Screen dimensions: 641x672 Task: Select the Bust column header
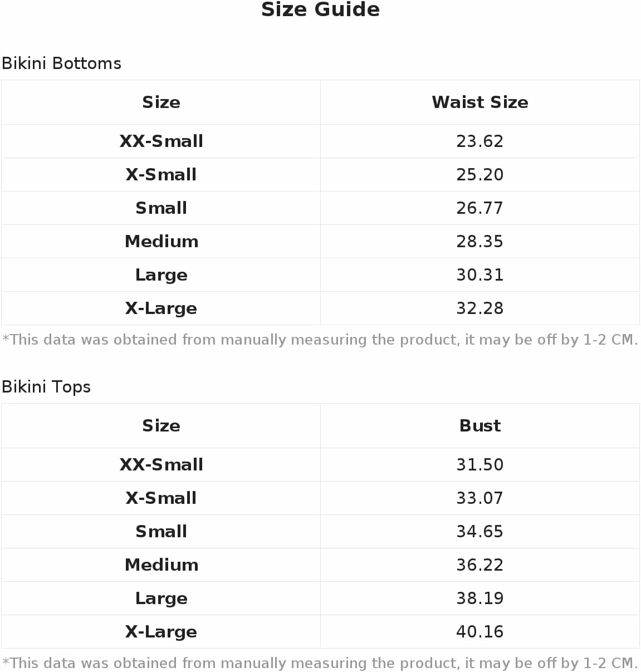[480, 426]
